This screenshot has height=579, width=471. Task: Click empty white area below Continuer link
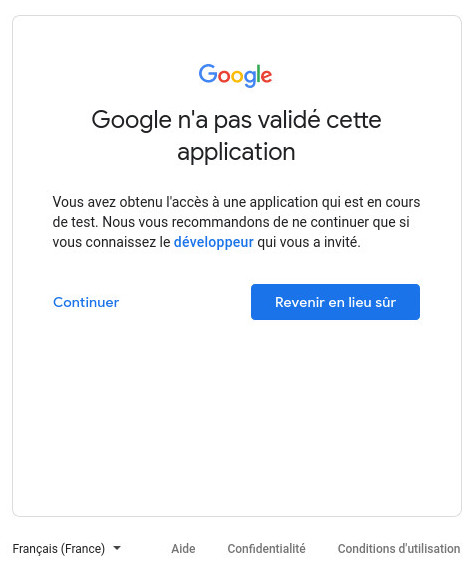[86, 388]
